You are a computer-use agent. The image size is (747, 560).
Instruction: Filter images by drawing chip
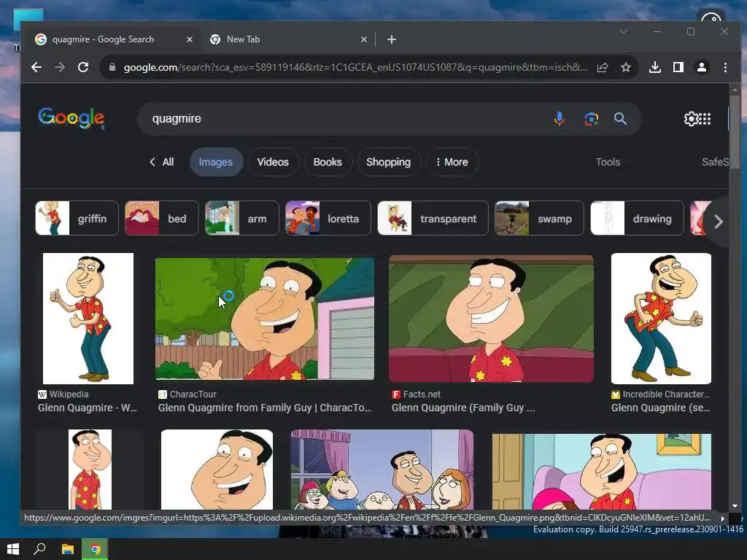coord(637,218)
